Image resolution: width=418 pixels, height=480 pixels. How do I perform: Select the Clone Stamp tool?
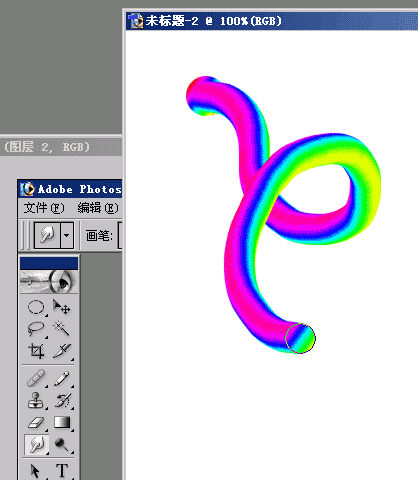point(36,401)
